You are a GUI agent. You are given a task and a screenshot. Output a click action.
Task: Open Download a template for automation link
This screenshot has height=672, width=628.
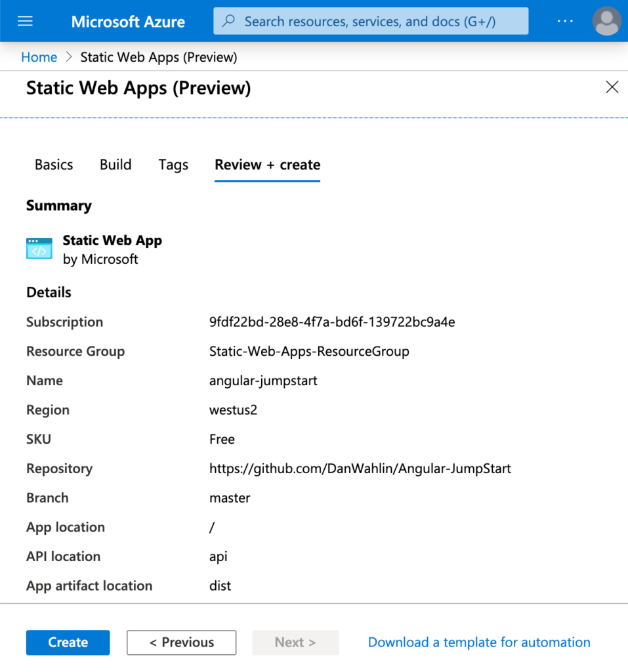tap(479, 642)
